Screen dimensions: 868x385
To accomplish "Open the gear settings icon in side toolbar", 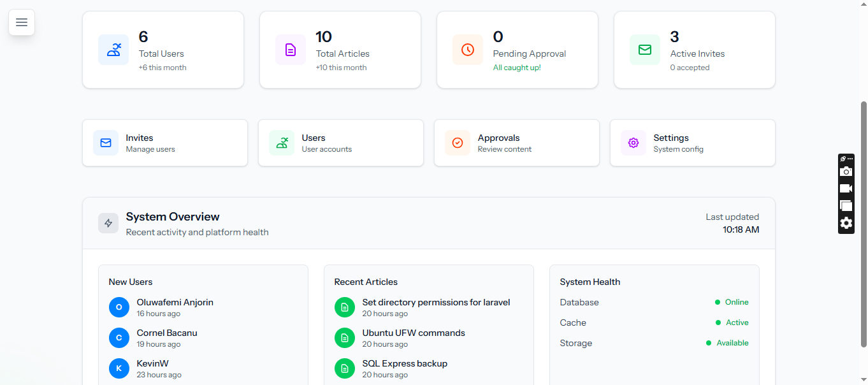I will [846, 223].
